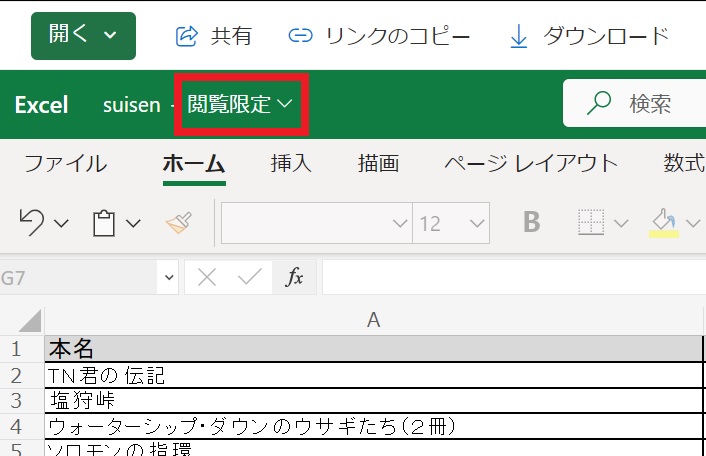
Task: Open the 数式 tab
Action: (683, 163)
